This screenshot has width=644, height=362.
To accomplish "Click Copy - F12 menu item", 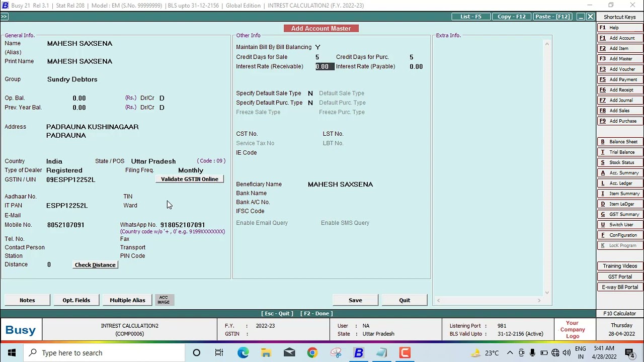I will tap(512, 17).
